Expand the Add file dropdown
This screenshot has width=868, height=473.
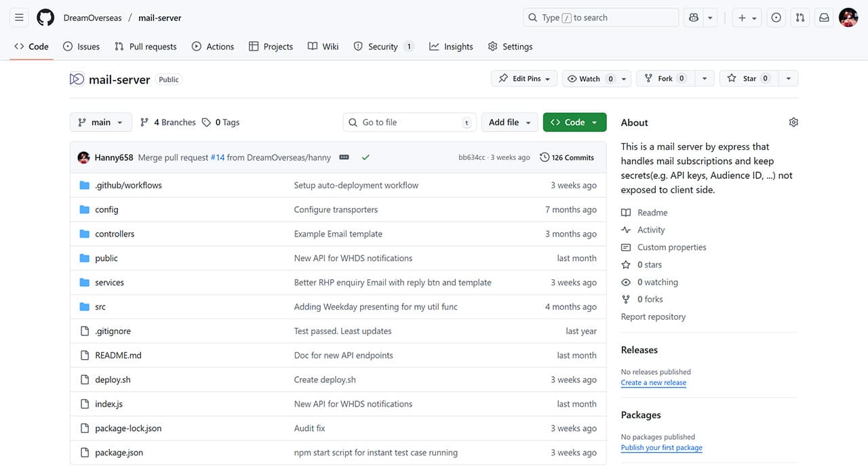509,123
